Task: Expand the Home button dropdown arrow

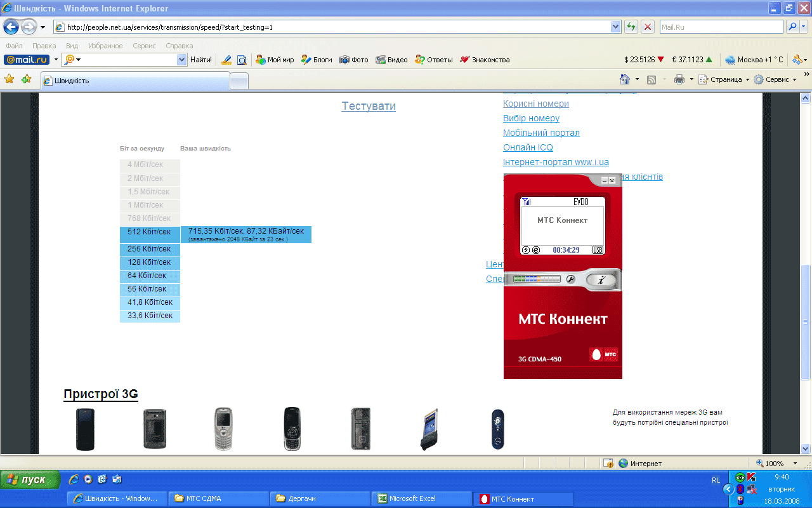Action: (637, 79)
